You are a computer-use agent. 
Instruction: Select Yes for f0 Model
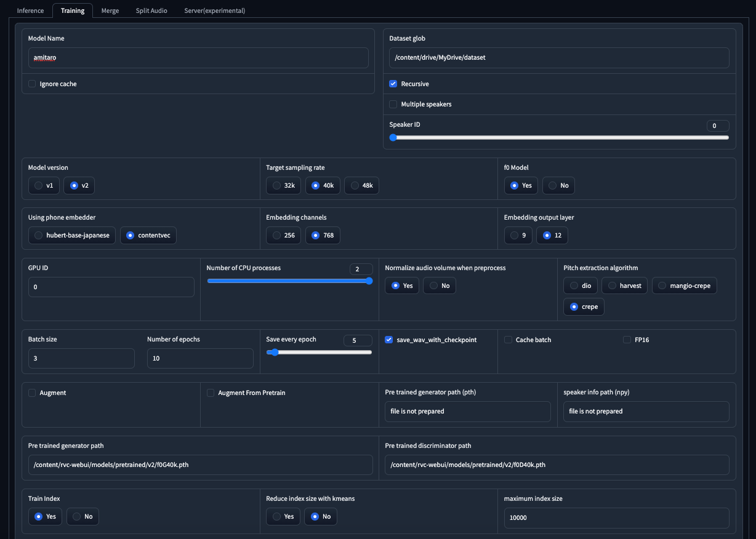[521, 185]
